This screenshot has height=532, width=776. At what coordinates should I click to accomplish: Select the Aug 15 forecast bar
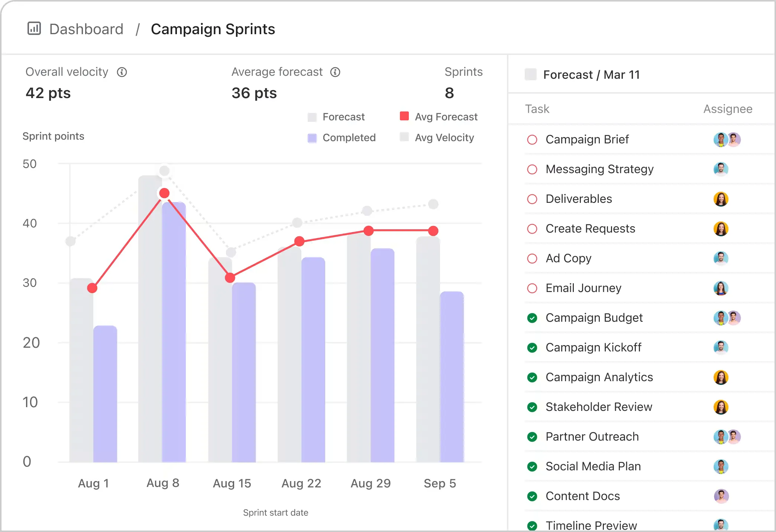[220, 360]
